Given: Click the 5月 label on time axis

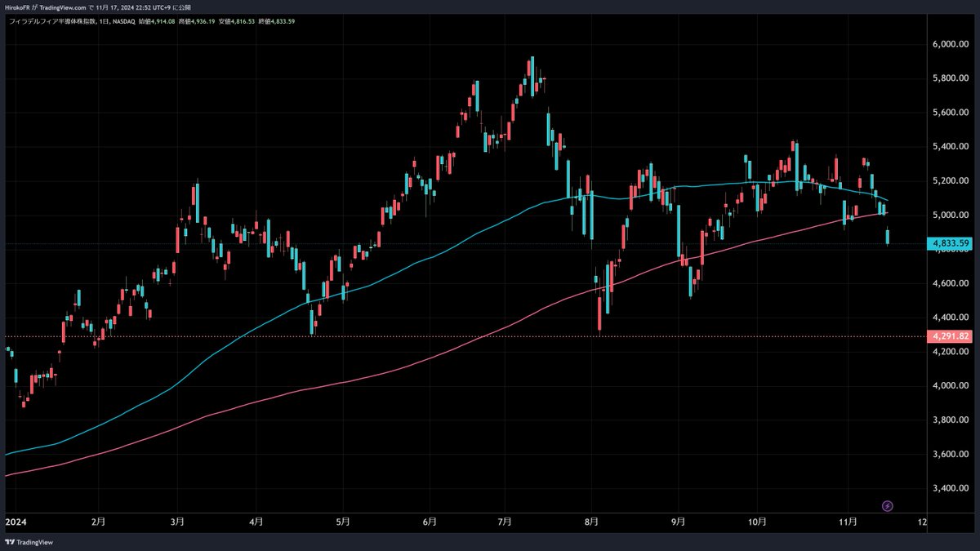Looking at the screenshot, I should pos(343,521).
